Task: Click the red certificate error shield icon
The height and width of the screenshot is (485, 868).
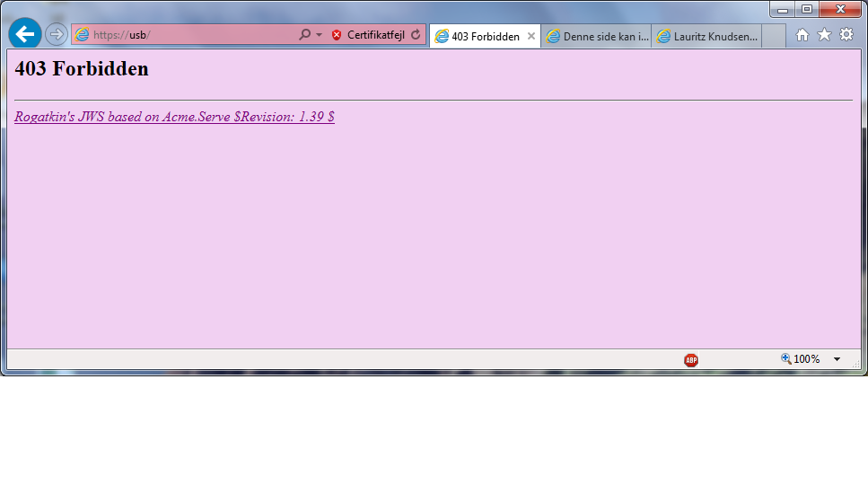Action: [337, 35]
